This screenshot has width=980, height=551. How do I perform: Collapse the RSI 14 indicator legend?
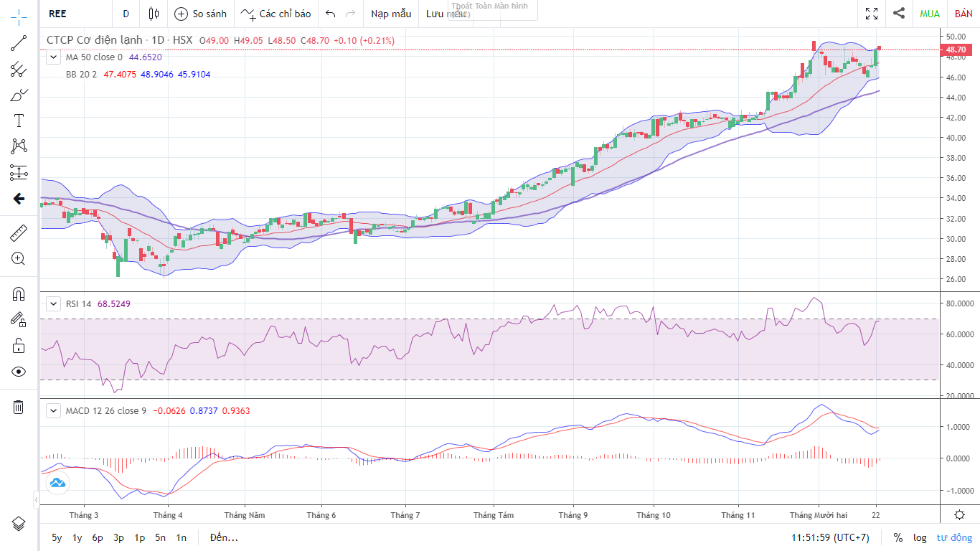[53, 303]
